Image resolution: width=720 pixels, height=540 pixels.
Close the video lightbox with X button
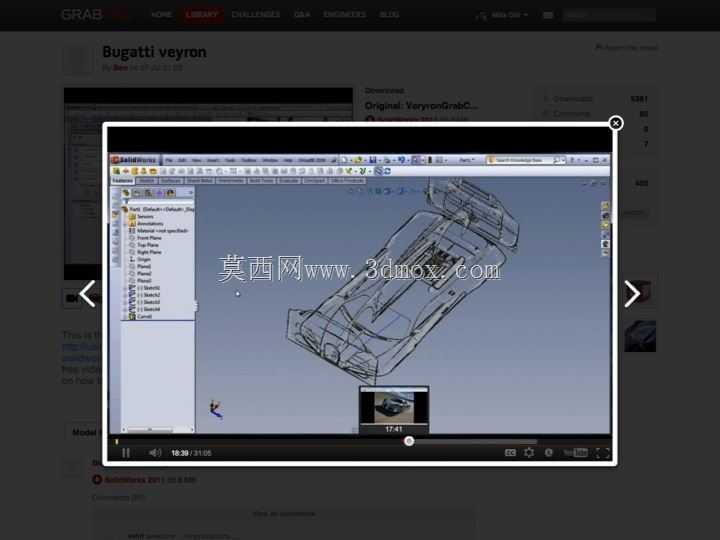[x=615, y=123]
